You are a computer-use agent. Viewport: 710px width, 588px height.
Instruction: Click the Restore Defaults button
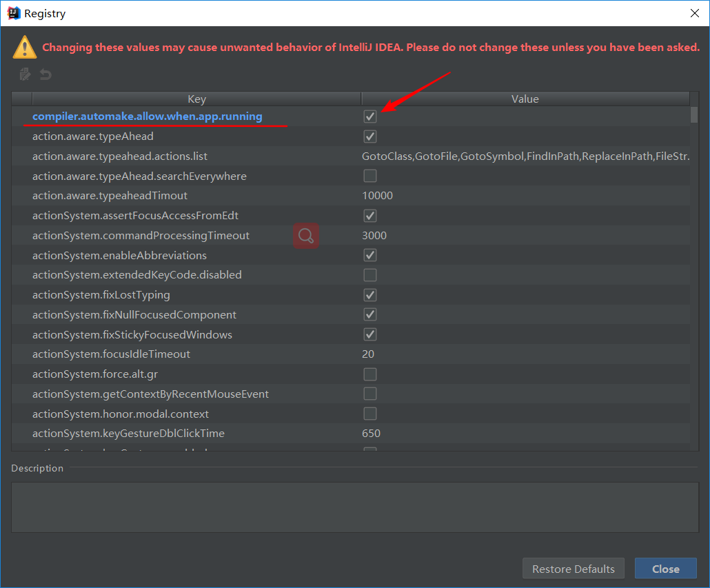tap(574, 569)
